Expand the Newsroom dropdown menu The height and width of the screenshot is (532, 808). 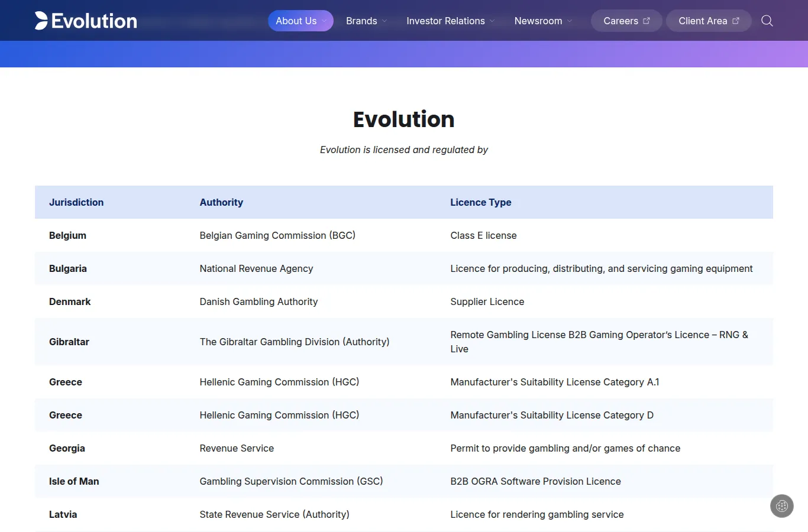coord(544,21)
